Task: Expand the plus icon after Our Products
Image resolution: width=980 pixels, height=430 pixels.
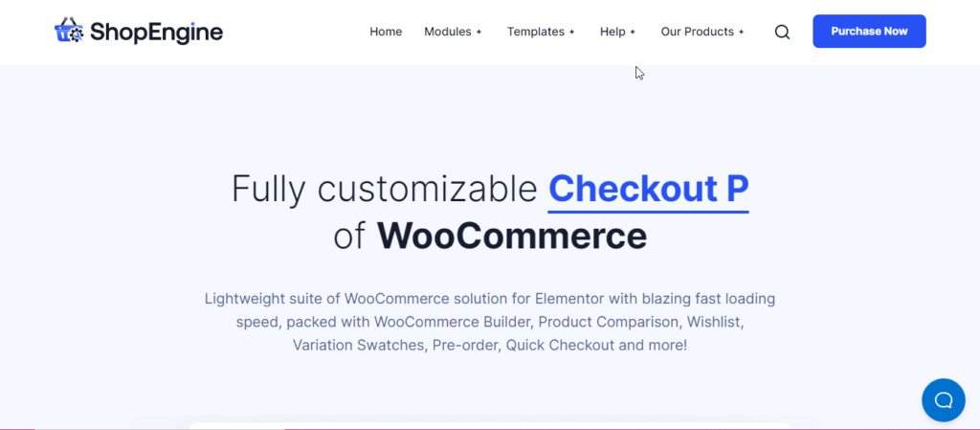Action: coord(742,32)
